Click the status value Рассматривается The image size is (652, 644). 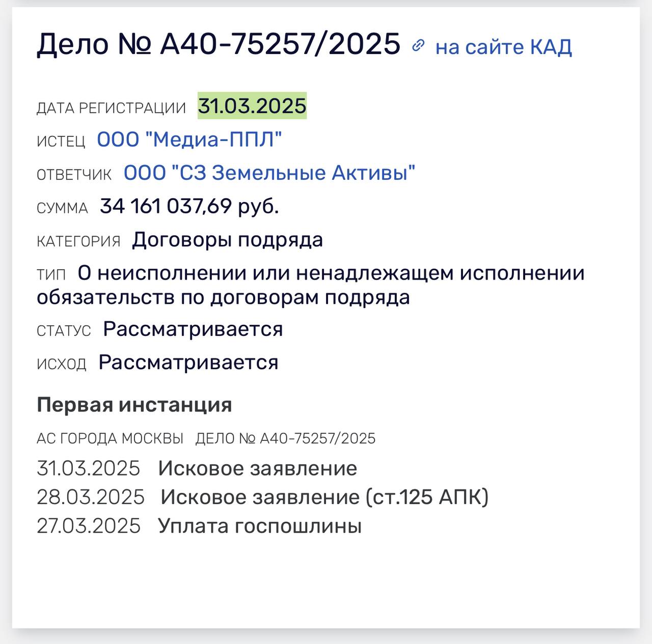(x=193, y=329)
